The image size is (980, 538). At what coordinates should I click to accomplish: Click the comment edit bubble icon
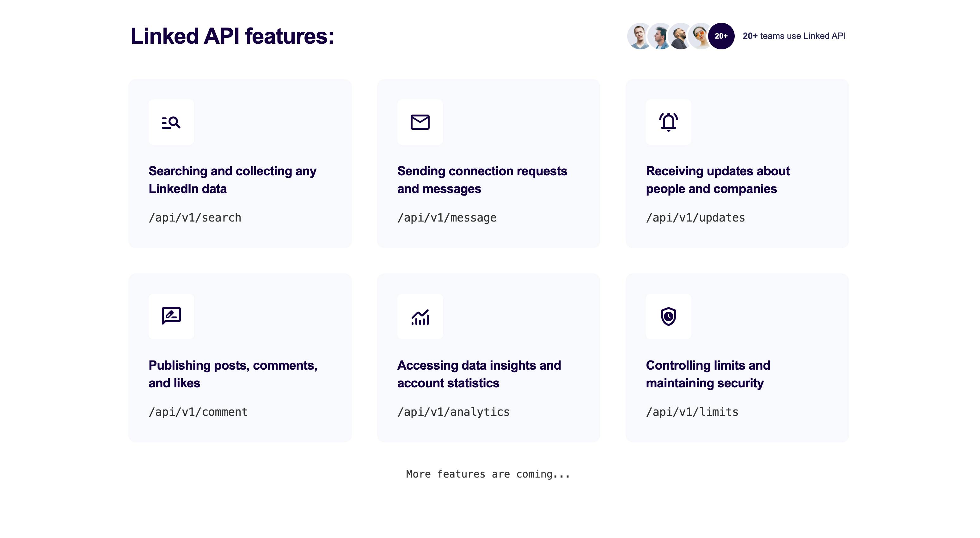[171, 316]
